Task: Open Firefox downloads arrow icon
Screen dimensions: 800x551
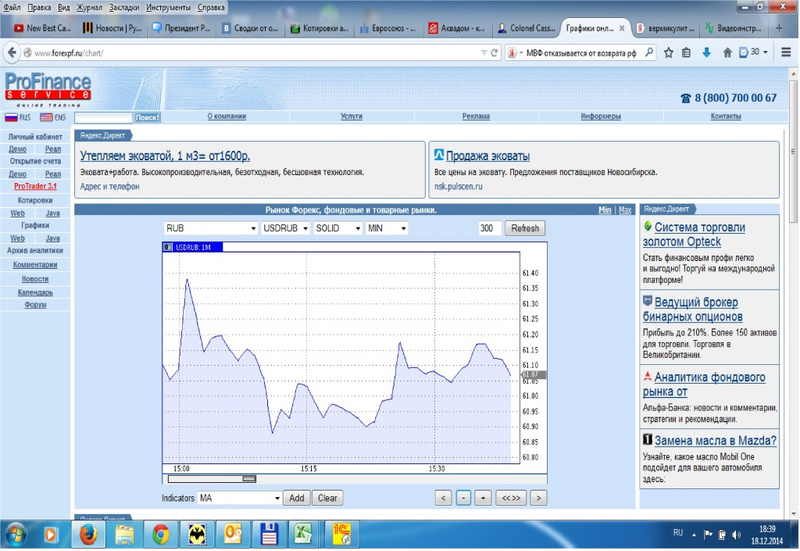Action: pyautogui.click(x=707, y=52)
